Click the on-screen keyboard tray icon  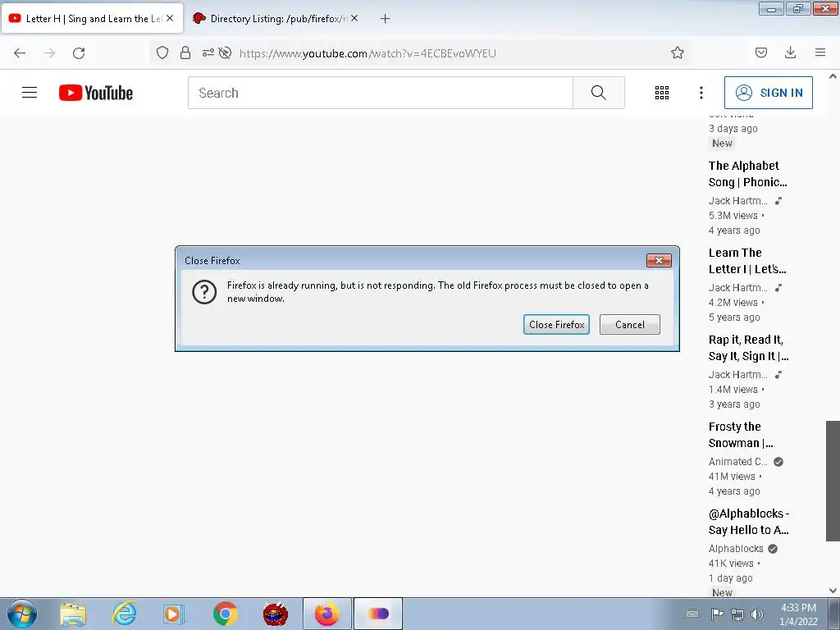pyautogui.click(x=692, y=614)
